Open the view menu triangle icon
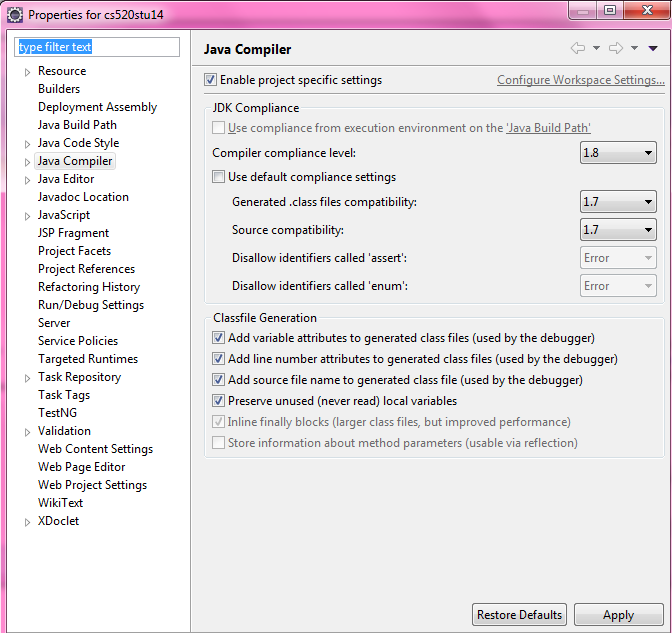 coord(653,48)
